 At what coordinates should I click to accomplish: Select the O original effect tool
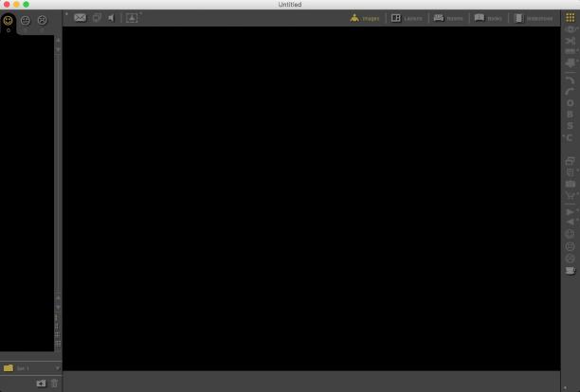pyautogui.click(x=570, y=103)
